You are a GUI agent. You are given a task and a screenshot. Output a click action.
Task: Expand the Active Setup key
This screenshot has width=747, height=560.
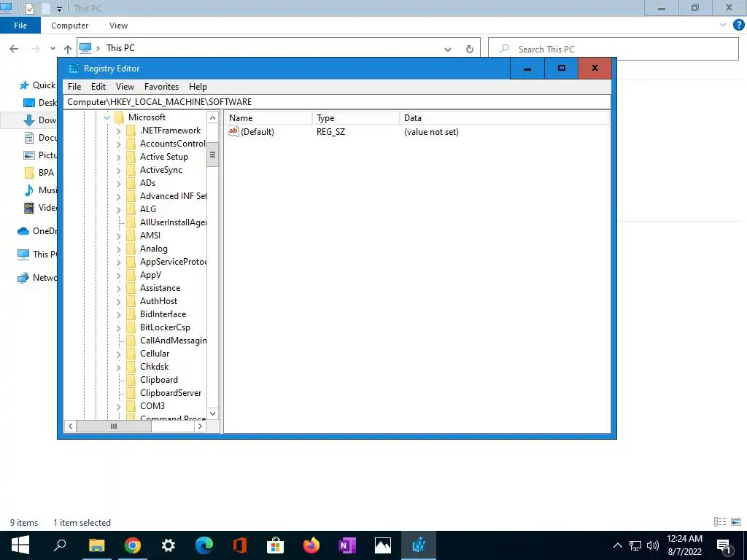[x=119, y=157]
